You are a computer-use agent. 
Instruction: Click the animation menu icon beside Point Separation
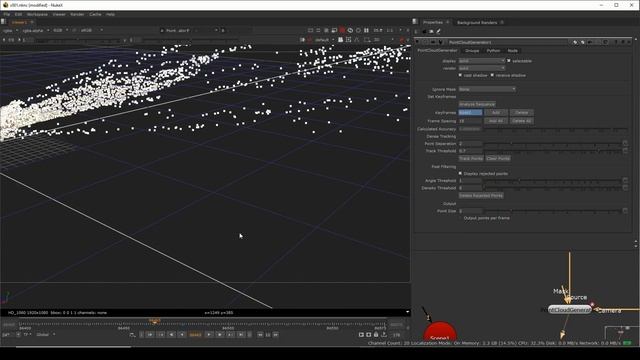pyautogui.click(x=625, y=143)
